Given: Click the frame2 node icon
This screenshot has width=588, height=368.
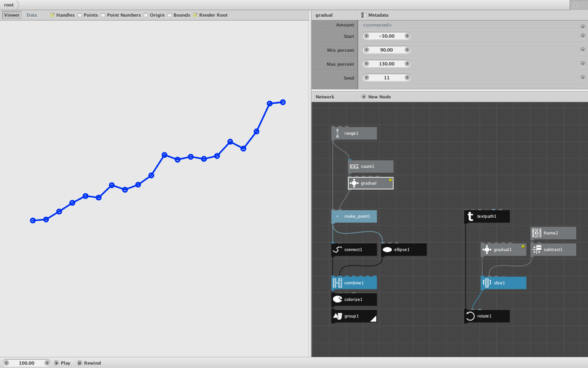Looking at the screenshot, I should [537, 233].
